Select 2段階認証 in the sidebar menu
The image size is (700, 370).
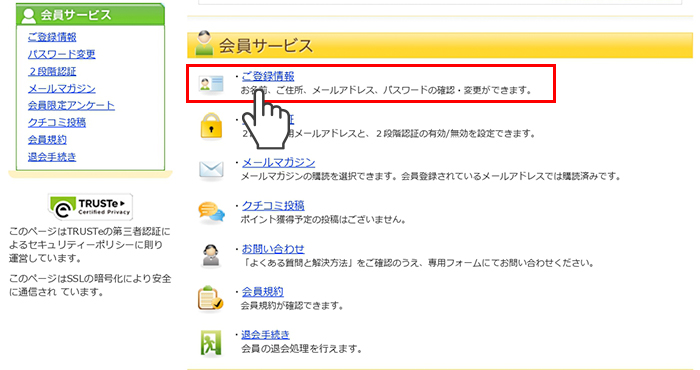tap(52, 71)
